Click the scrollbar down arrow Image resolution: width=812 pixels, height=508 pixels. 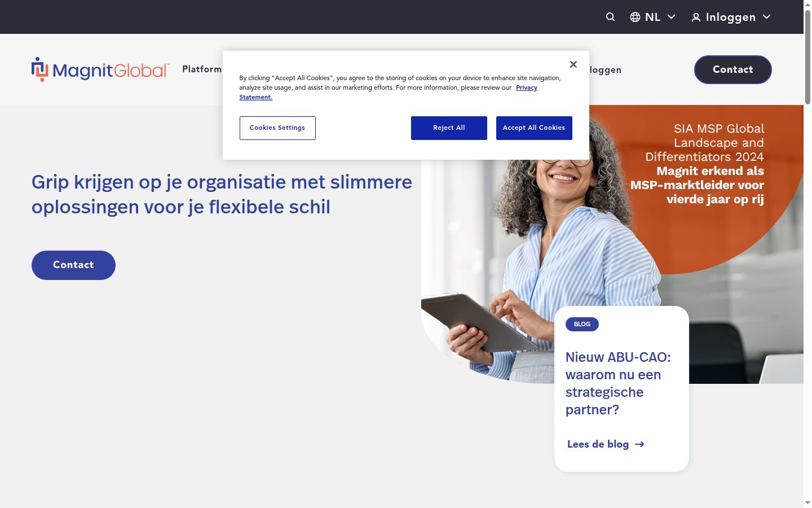coord(807,503)
